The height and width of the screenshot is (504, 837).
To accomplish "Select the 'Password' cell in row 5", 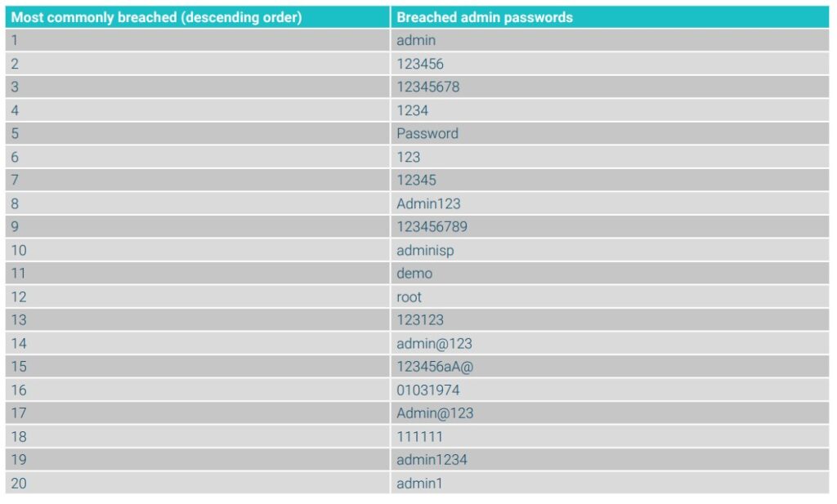I will [x=610, y=134].
